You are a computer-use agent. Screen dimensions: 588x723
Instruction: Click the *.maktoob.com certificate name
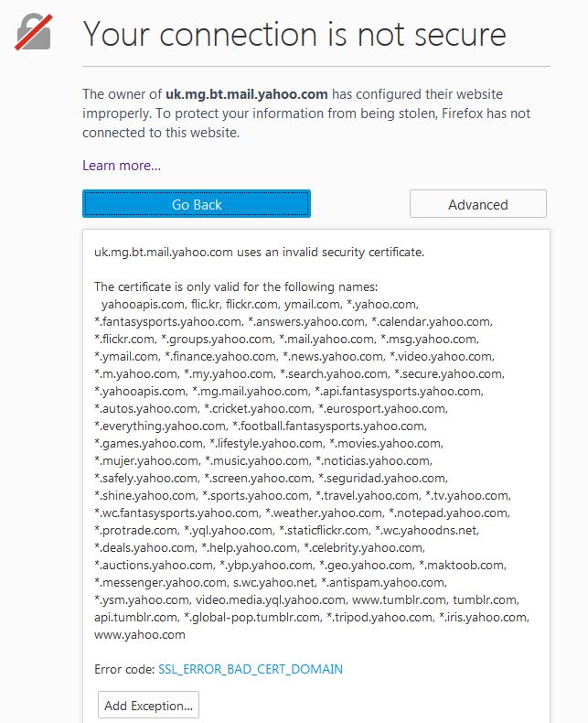point(461,565)
